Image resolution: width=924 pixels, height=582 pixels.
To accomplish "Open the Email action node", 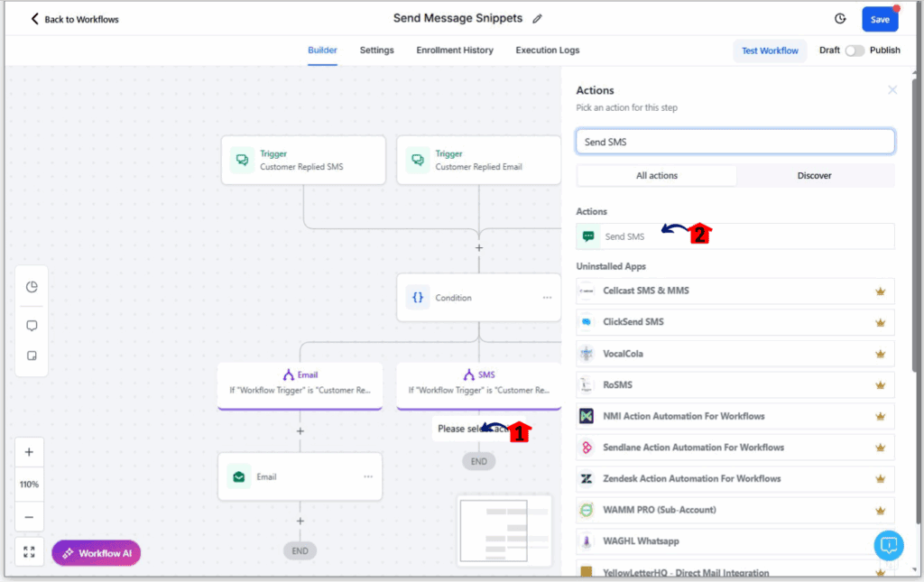I will [300, 476].
